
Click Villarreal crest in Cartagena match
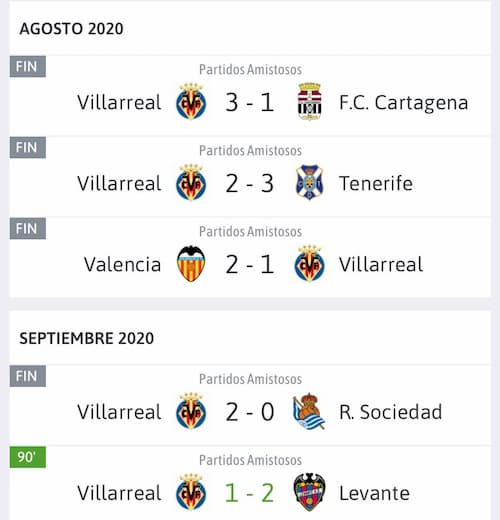[x=191, y=102]
